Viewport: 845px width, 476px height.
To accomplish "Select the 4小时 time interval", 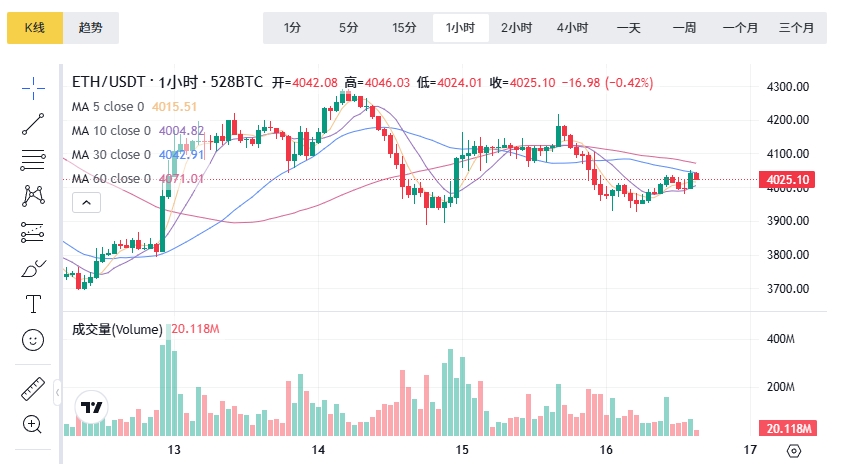I will (x=572, y=28).
